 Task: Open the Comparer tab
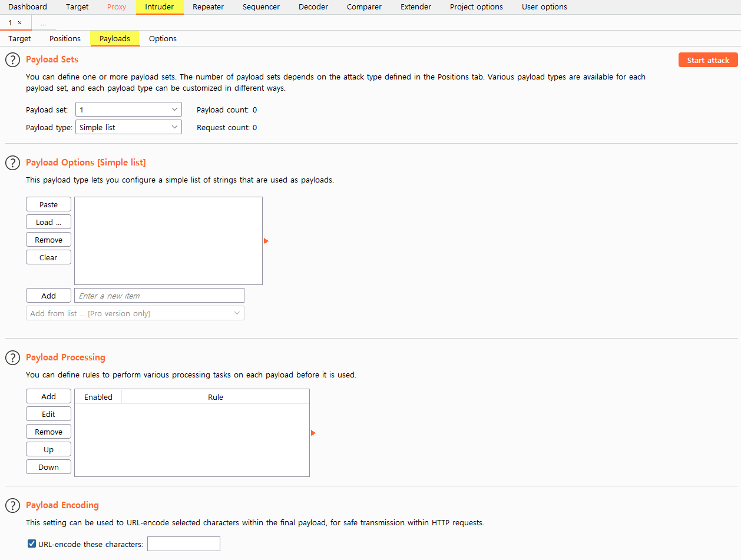click(x=364, y=7)
